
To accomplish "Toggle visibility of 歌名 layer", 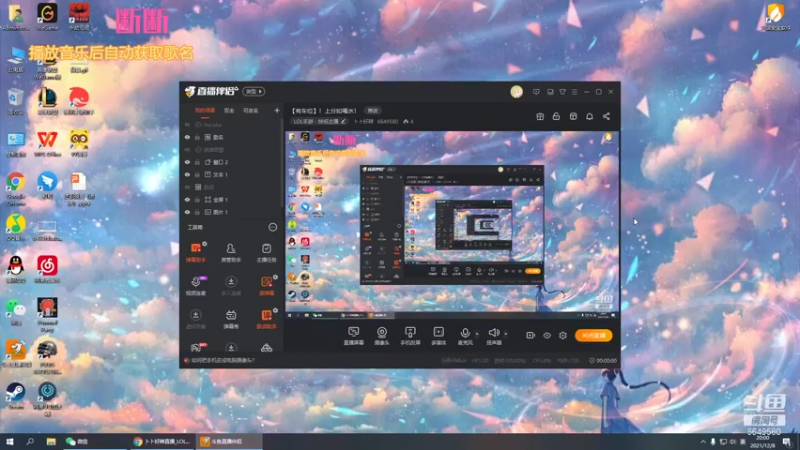I will pos(187,137).
